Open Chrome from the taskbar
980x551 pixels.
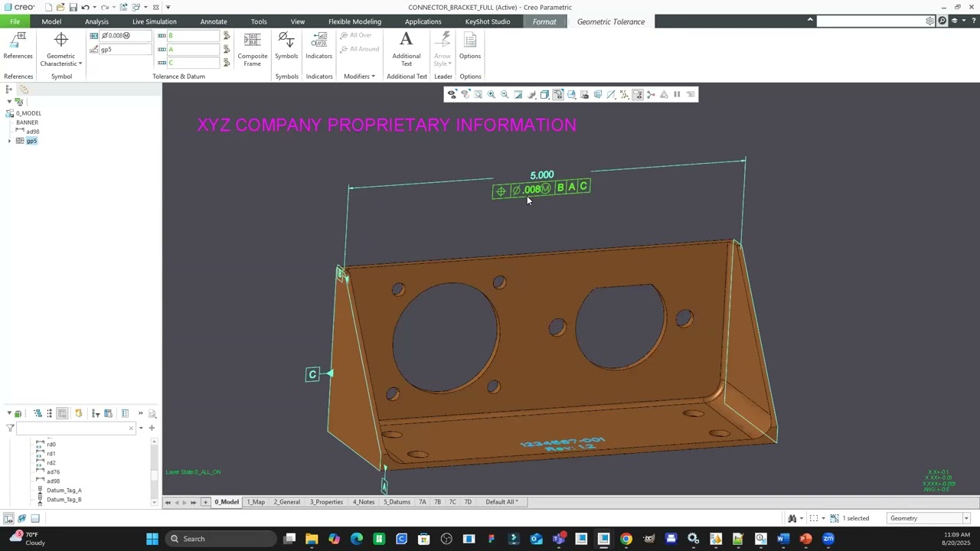(x=626, y=539)
